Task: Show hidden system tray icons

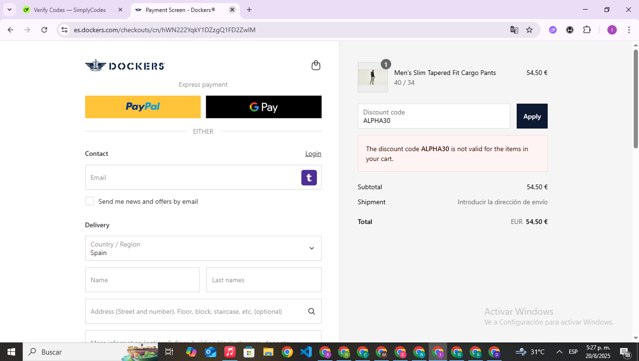Action: 559,352
